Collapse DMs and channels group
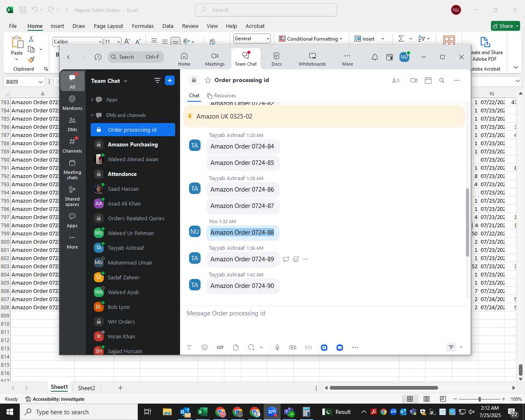The image size is (525, 420). click(x=92, y=115)
